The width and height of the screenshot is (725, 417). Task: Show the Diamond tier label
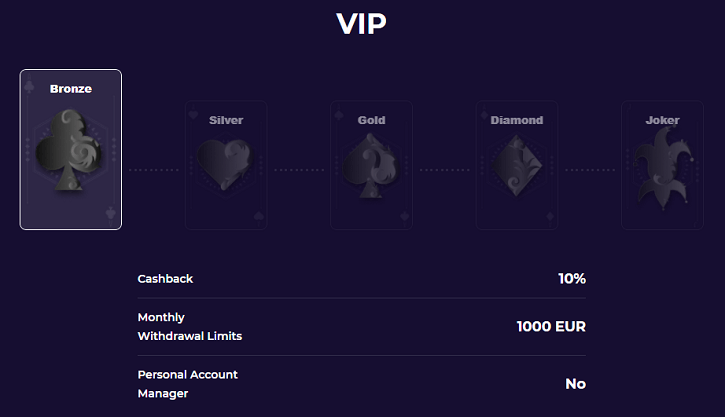[x=517, y=120]
